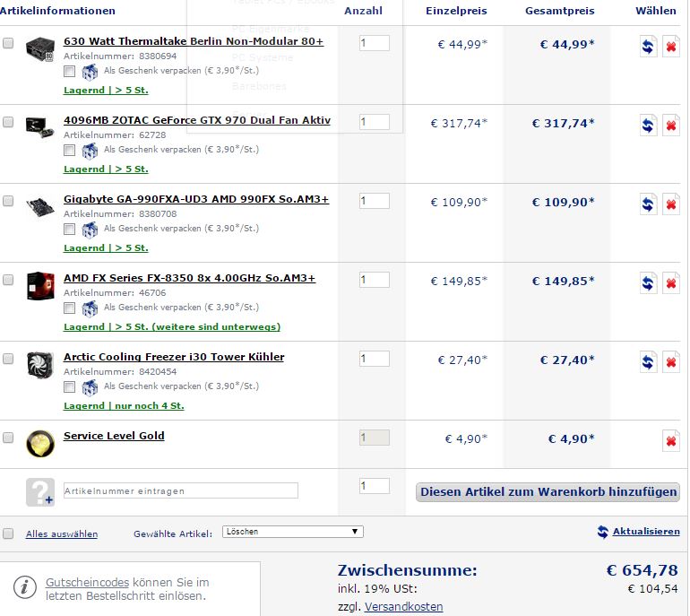Refresh quantity for AMD FX-8350 row
This screenshot has height=616, width=690.
648,282
